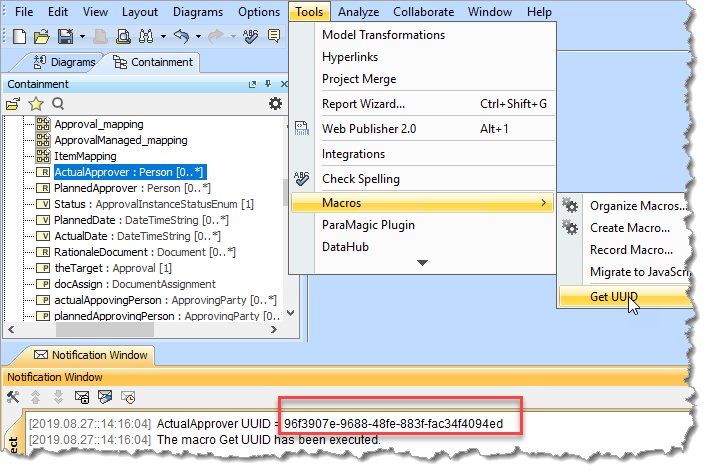Open the dropdown arrow beside Undo icon
Screen dimensions: 710x473
tap(199, 37)
